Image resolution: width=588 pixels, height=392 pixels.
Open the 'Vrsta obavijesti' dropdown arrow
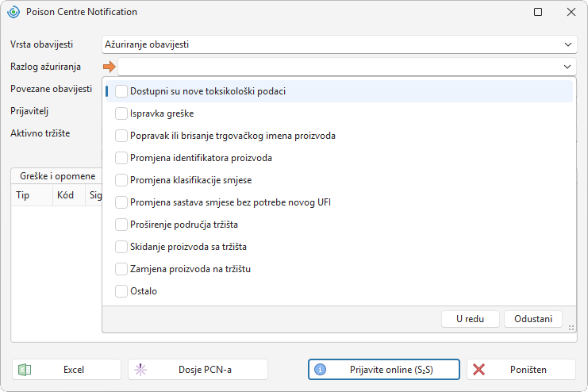pos(567,44)
